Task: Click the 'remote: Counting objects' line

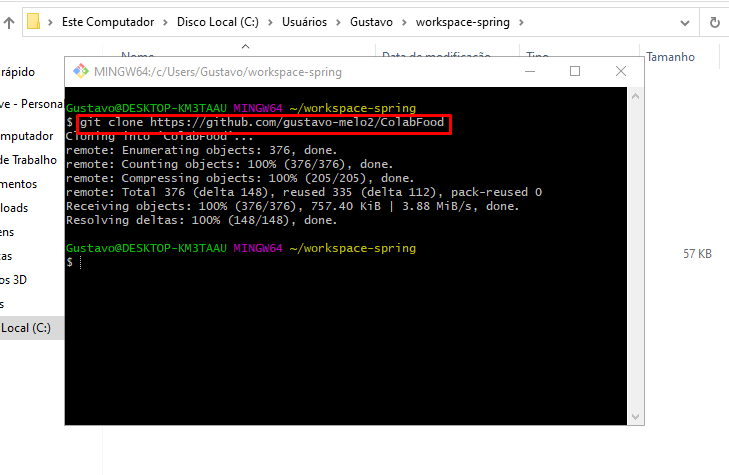Action: pos(229,164)
